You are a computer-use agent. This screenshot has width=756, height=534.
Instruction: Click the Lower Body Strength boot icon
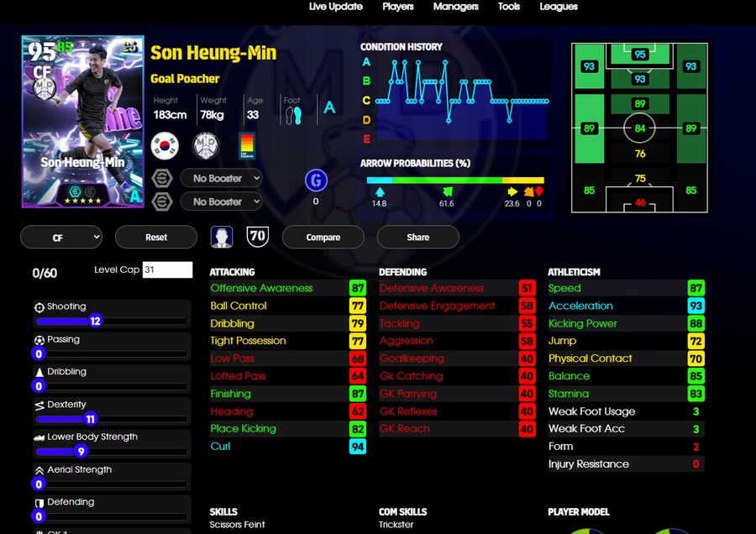(39, 437)
